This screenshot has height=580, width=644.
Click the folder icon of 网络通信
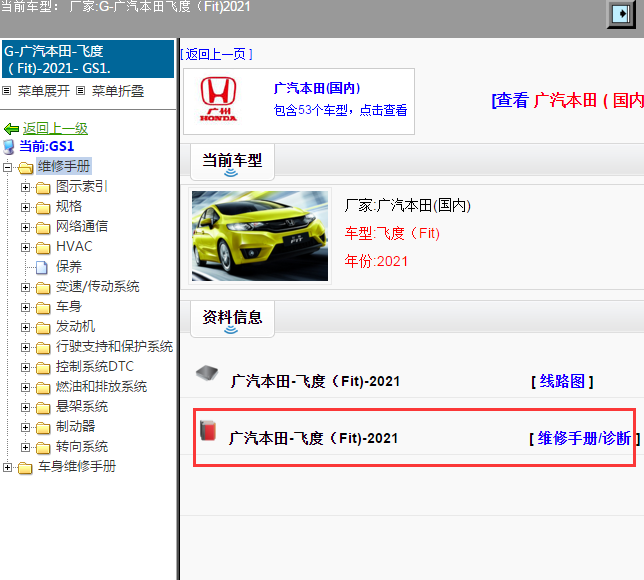pos(43,228)
